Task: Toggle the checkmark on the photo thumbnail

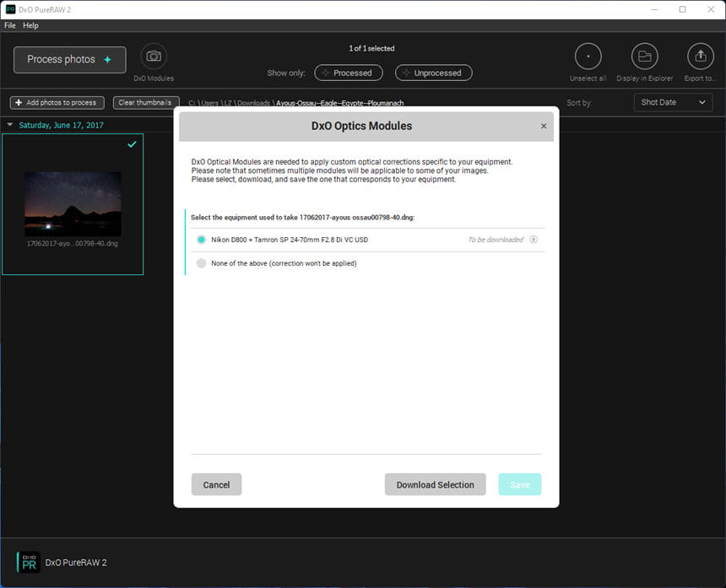Action: [x=132, y=144]
